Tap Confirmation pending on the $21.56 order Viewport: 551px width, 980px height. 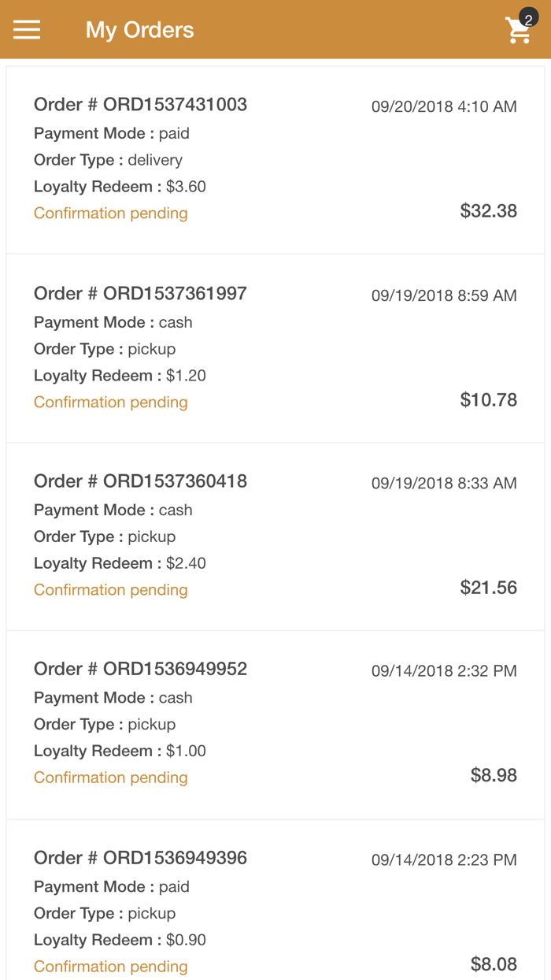111,590
